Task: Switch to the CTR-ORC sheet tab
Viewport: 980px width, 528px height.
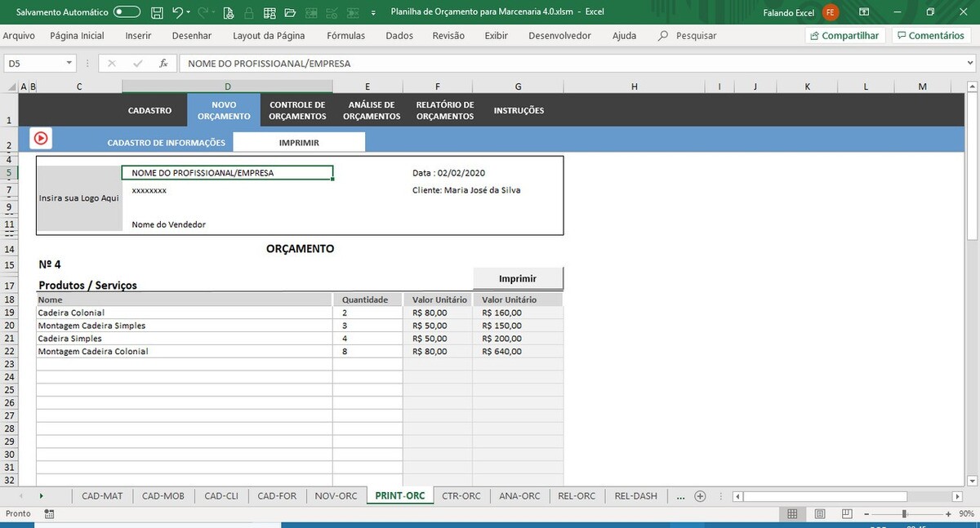Action: point(461,496)
